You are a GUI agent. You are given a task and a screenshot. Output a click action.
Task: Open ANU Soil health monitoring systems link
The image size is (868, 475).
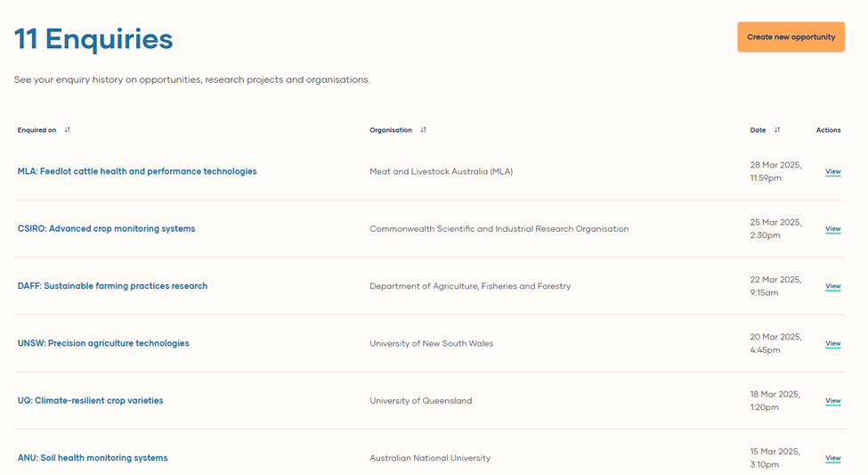coord(93,458)
